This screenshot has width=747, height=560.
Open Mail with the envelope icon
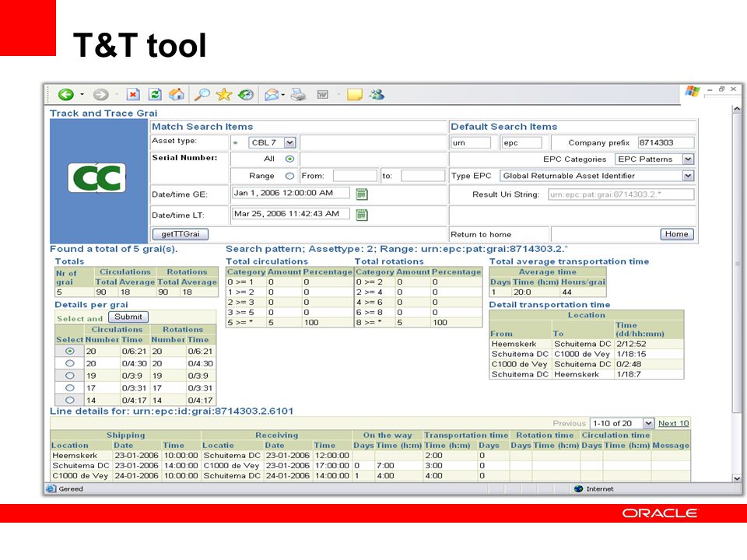272,94
